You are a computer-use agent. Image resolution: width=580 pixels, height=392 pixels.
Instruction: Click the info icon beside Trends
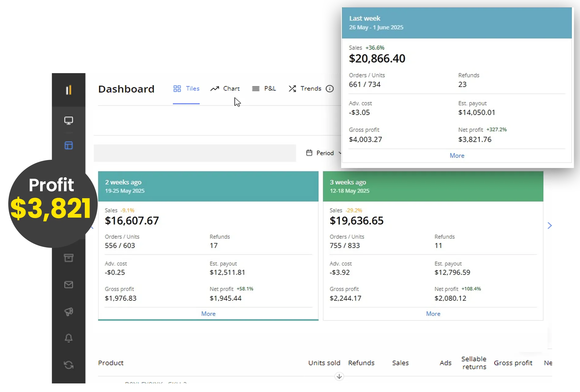pos(330,89)
